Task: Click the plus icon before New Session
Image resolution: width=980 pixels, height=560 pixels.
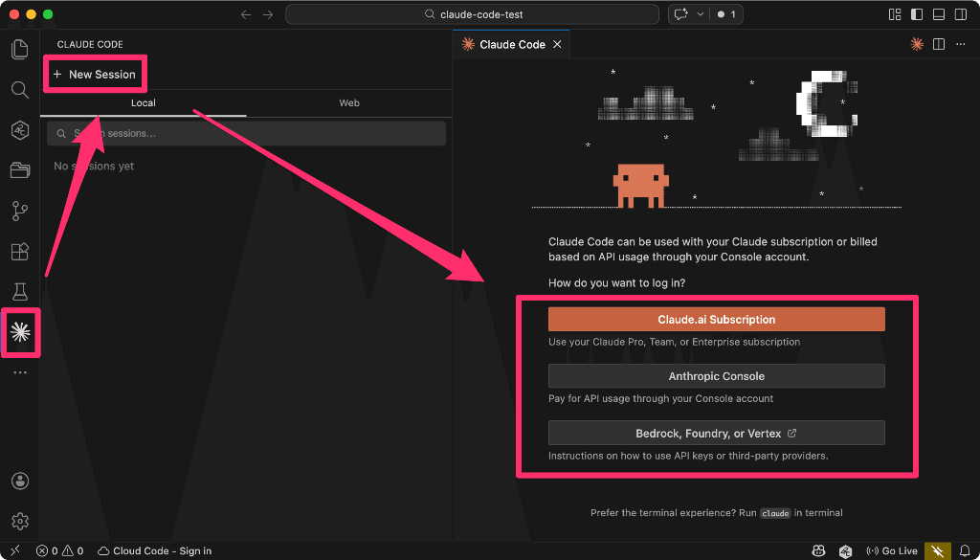Action: click(57, 75)
